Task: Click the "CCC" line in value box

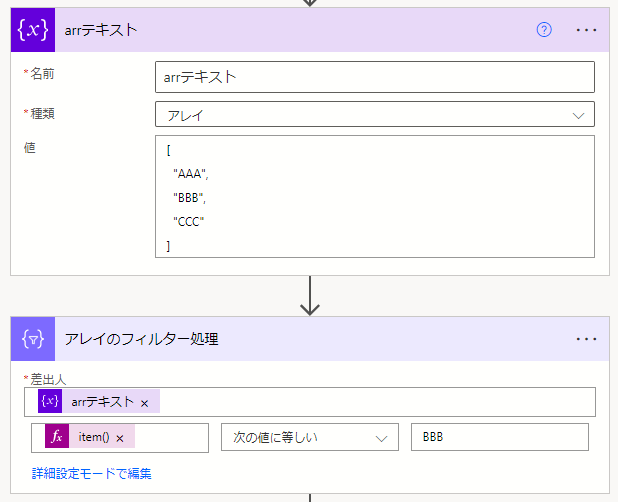Action: (x=189, y=222)
